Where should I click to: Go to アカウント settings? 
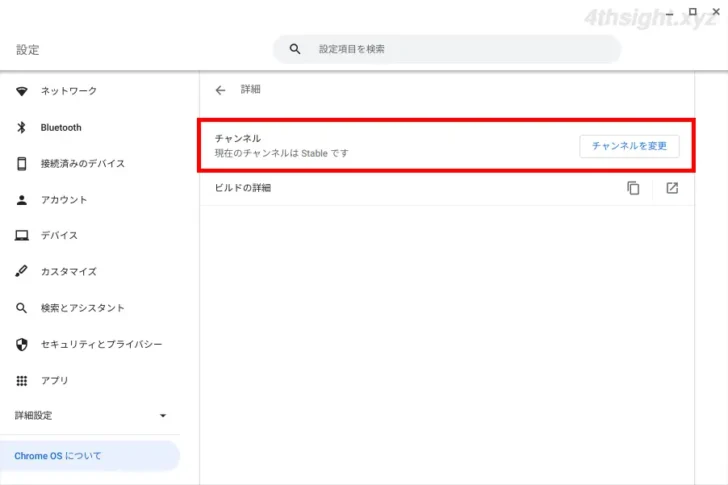tap(64, 200)
